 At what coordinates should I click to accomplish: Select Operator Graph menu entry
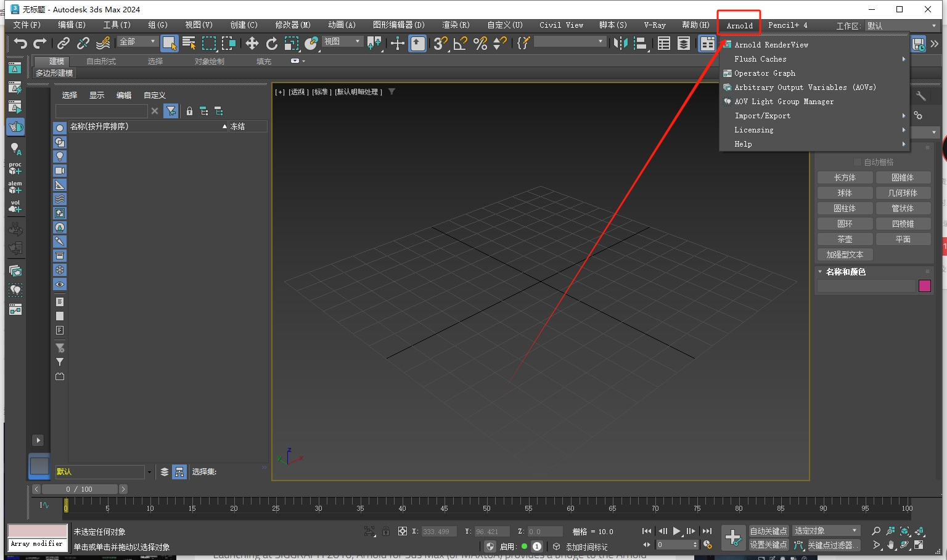[x=814, y=73]
